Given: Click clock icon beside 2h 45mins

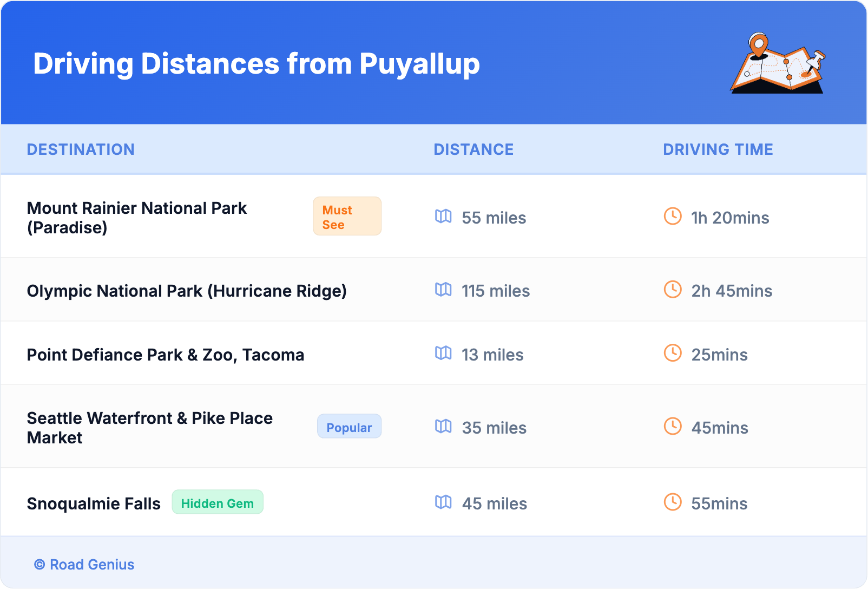Looking at the screenshot, I should tap(673, 290).
